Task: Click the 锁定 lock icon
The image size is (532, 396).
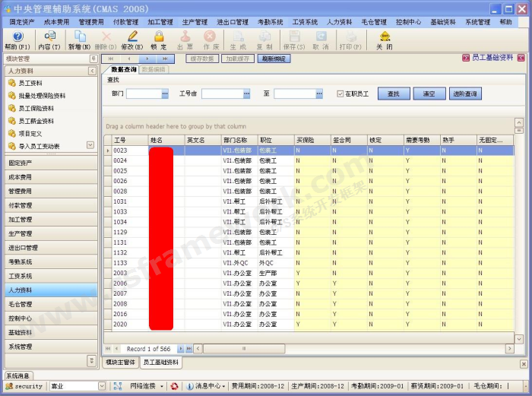Action: [159, 36]
